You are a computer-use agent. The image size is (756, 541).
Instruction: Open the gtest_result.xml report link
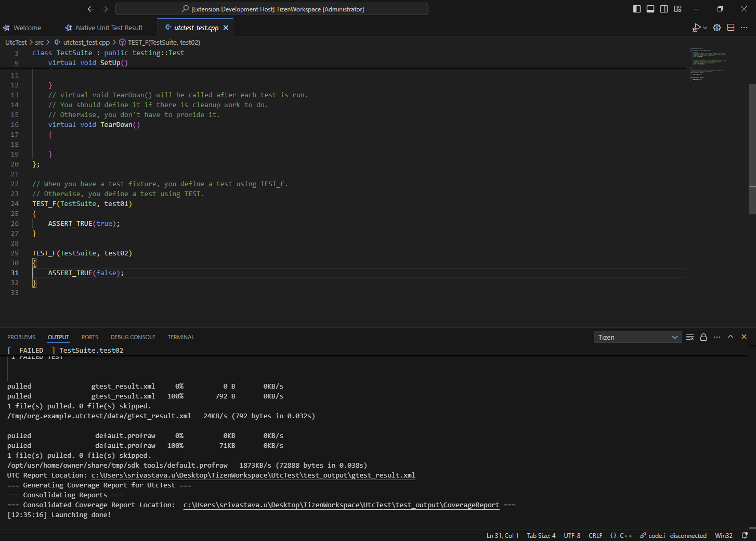[253, 475]
